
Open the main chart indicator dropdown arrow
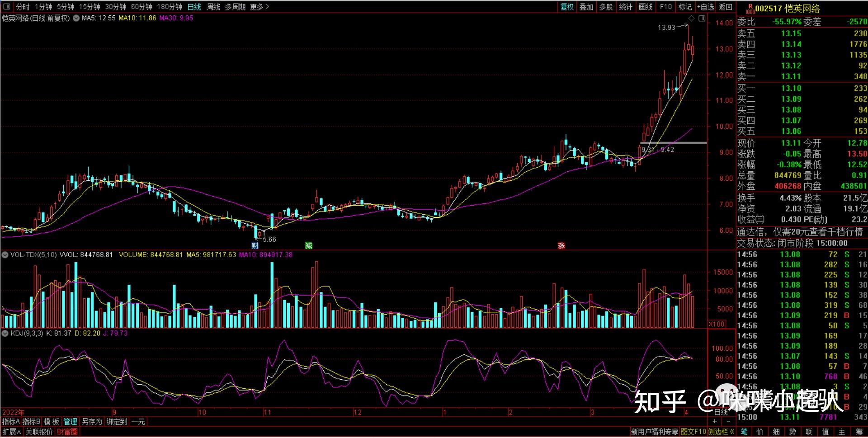(x=76, y=18)
